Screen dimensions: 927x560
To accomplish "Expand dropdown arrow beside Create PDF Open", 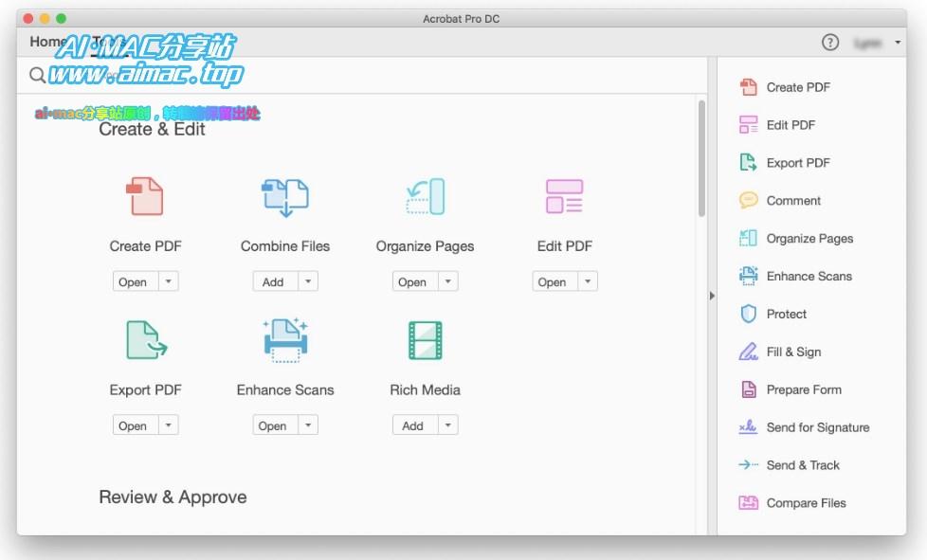I will pyautogui.click(x=169, y=281).
